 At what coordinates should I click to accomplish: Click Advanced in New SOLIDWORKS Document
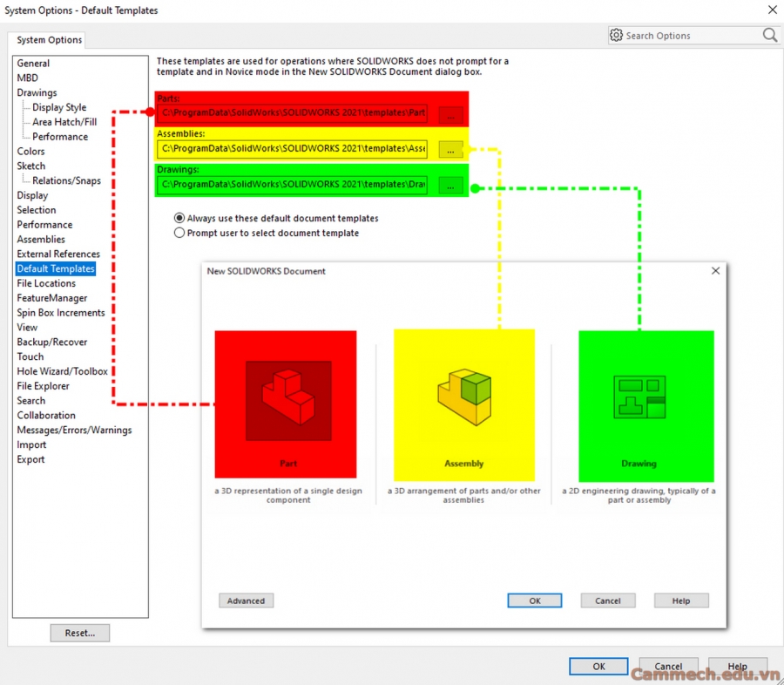pos(246,600)
